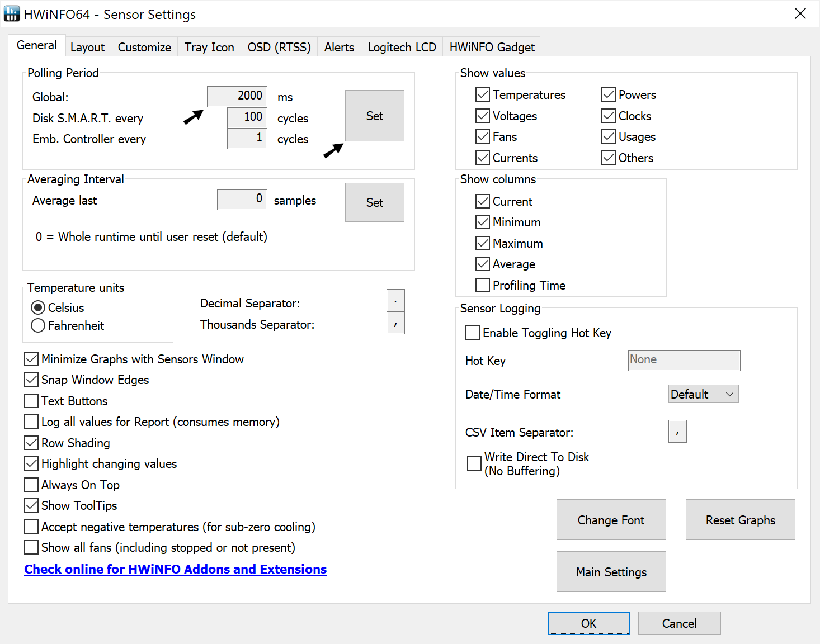
Task: Click the Global polling period field
Action: click(x=237, y=96)
